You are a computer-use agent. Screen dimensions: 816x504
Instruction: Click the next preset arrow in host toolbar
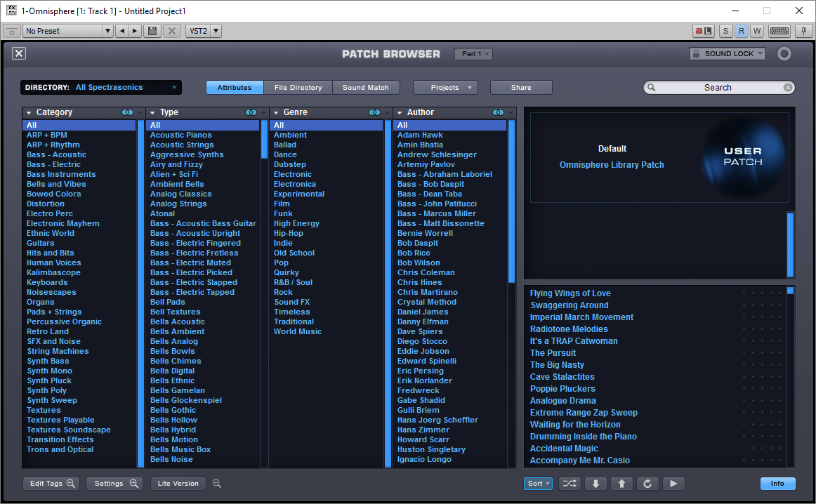coord(135,31)
